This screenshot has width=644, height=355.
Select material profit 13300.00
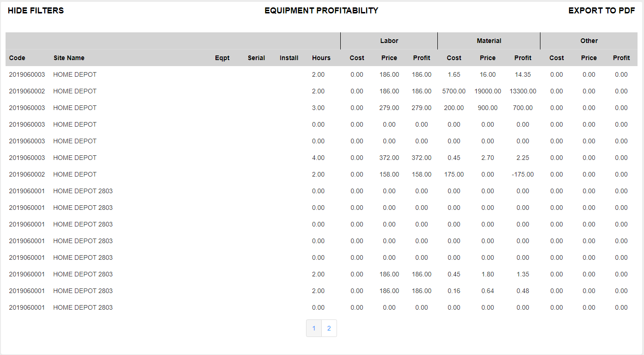523,91
